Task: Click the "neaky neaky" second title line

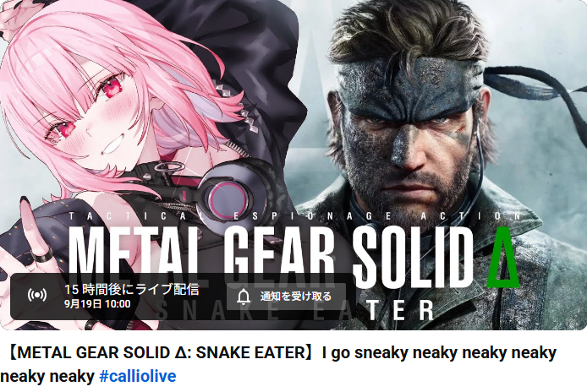Action: pyautogui.click(x=47, y=376)
